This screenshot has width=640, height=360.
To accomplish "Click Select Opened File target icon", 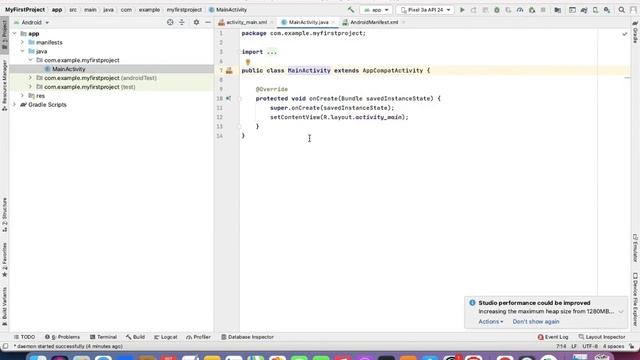I will tap(170, 22).
